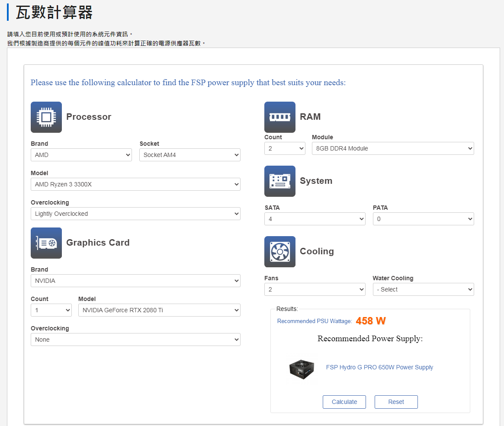Open the SATA count dropdown
The width and height of the screenshot is (504, 426).
click(315, 219)
